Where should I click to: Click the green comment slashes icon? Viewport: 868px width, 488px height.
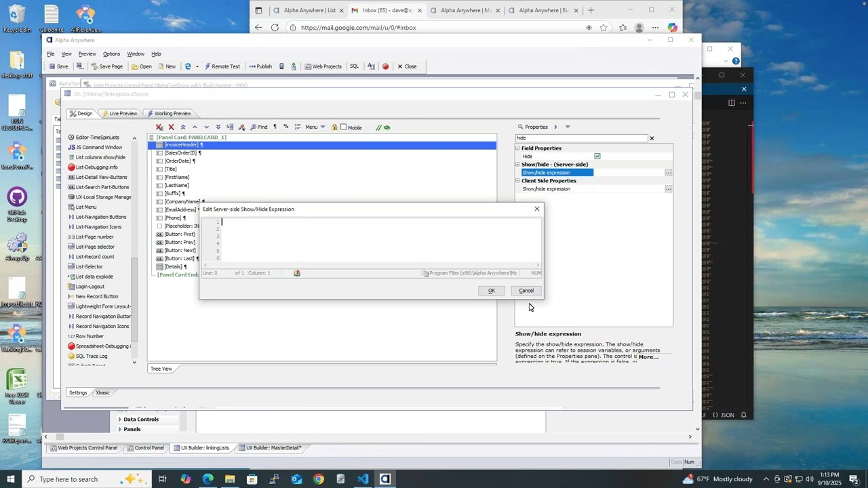coord(378,127)
